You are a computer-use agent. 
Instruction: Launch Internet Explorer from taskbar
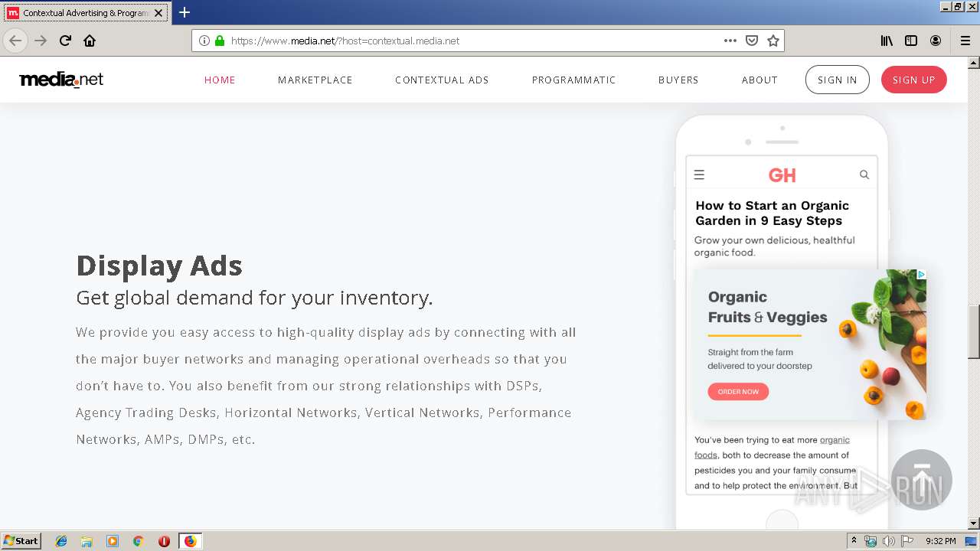[61, 541]
